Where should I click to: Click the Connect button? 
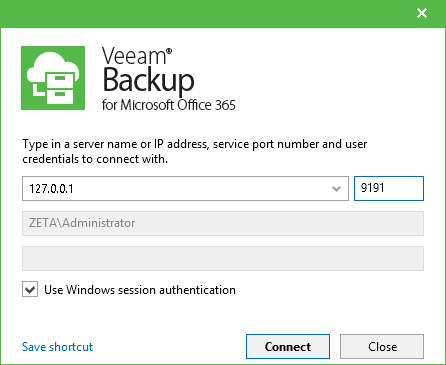coord(288,347)
